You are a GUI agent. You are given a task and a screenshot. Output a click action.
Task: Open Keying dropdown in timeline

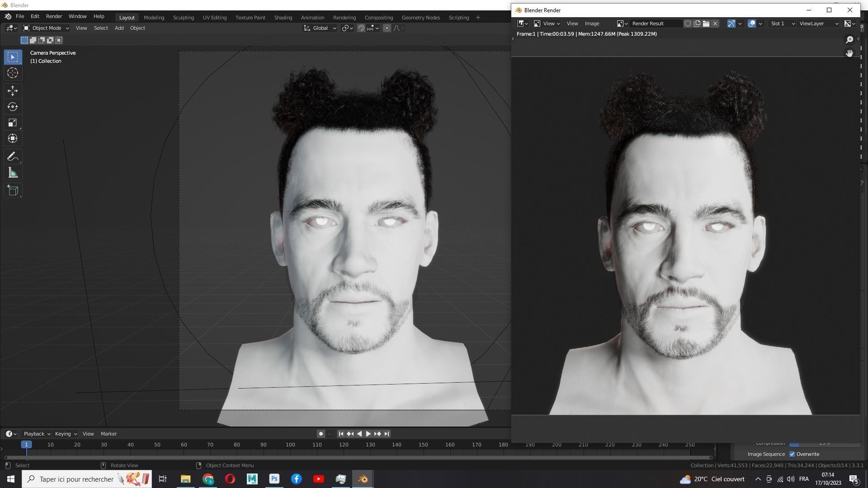click(x=66, y=434)
